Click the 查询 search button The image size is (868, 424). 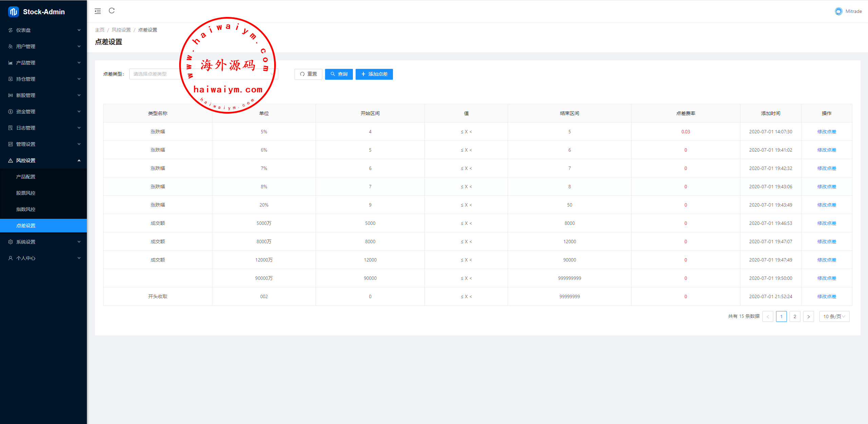(339, 74)
